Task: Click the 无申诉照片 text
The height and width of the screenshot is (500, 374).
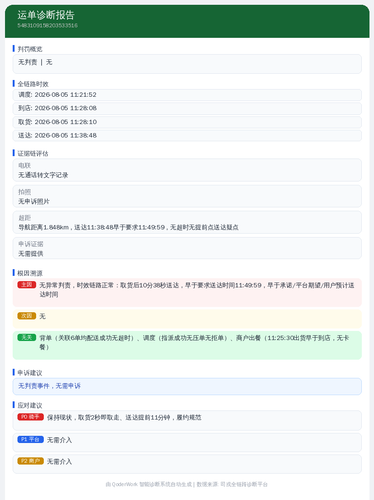Action: [34, 201]
